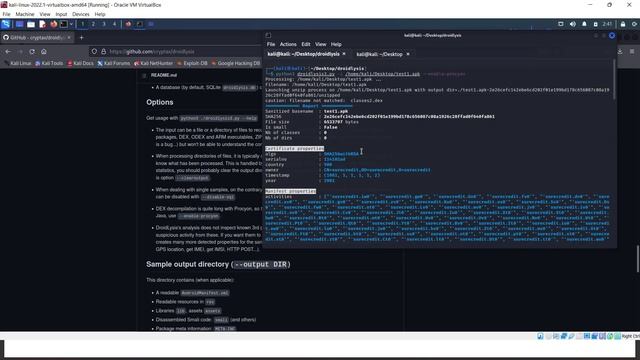The width and height of the screenshot is (640, 360).
Task: Close the GitHub browser tab
Action: 69,38
